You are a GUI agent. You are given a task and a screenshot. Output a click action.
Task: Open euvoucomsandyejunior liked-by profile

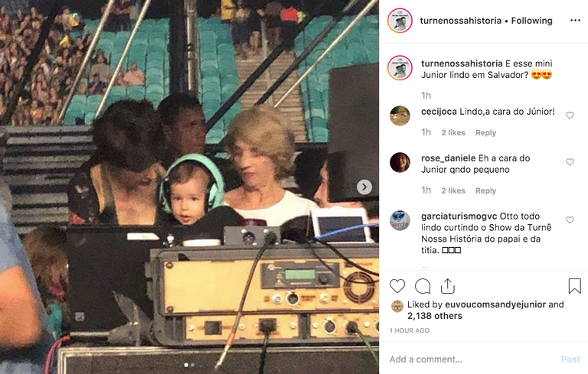pyautogui.click(x=495, y=304)
